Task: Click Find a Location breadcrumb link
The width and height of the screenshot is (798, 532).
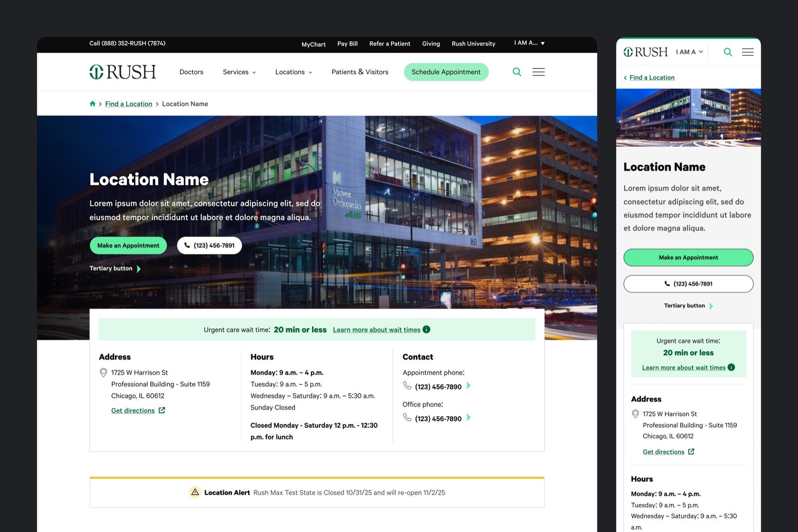Action: pyautogui.click(x=129, y=104)
